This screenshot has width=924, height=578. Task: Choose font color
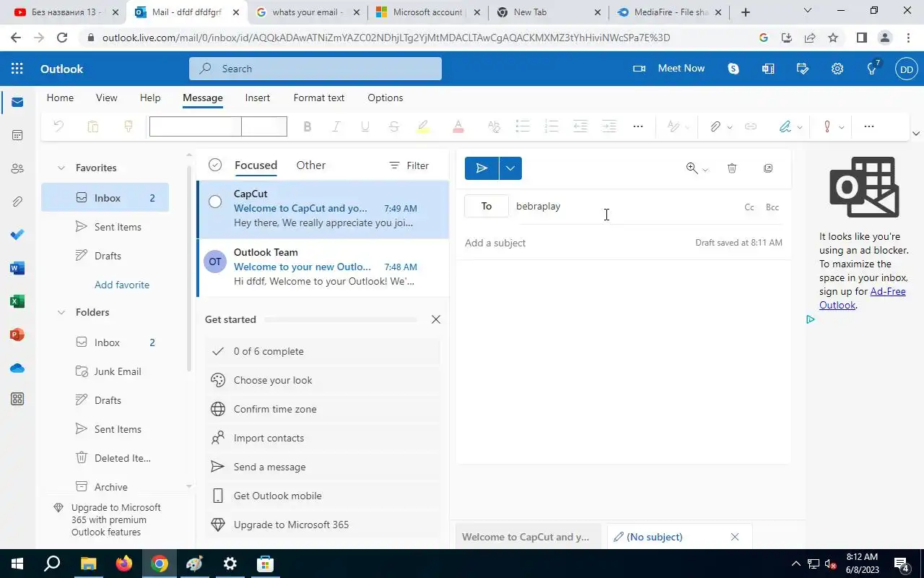coord(458,126)
